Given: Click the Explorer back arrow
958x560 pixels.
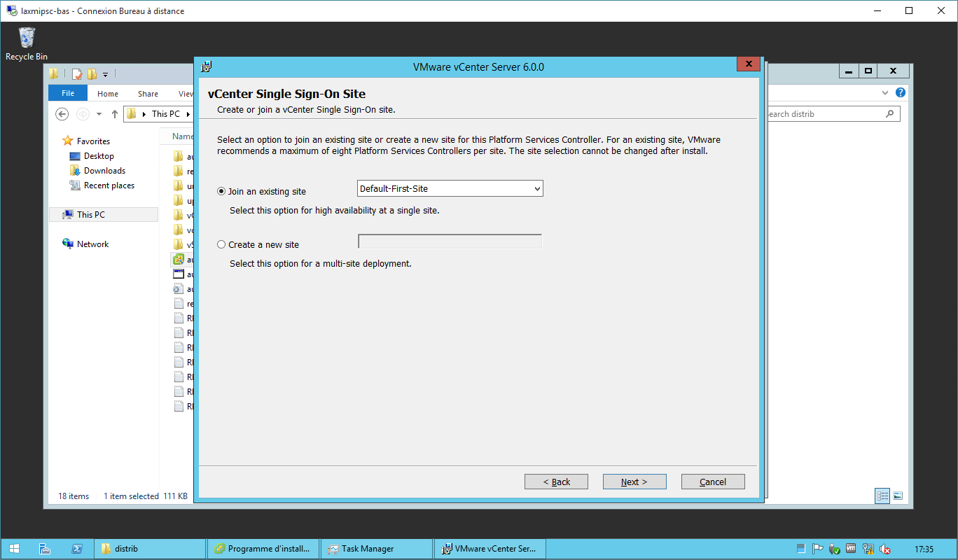Looking at the screenshot, I should coord(62,114).
